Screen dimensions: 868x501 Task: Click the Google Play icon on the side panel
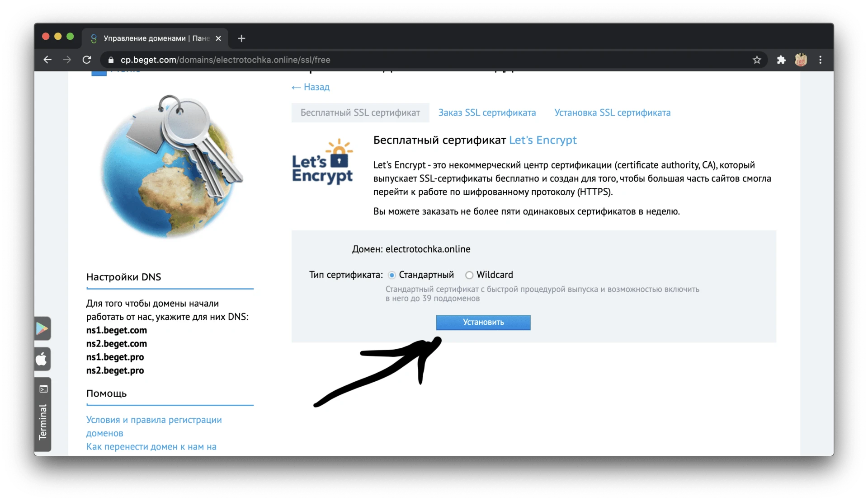click(x=42, y=328)
